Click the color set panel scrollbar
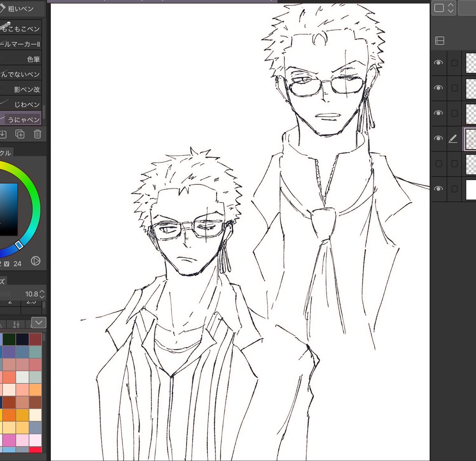 tap(44, 338)
